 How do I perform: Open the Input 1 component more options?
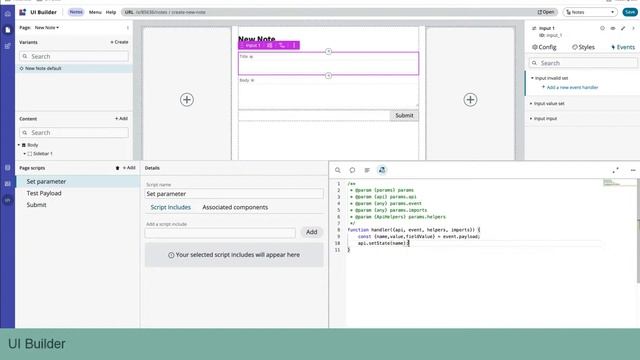click(294, 45)
